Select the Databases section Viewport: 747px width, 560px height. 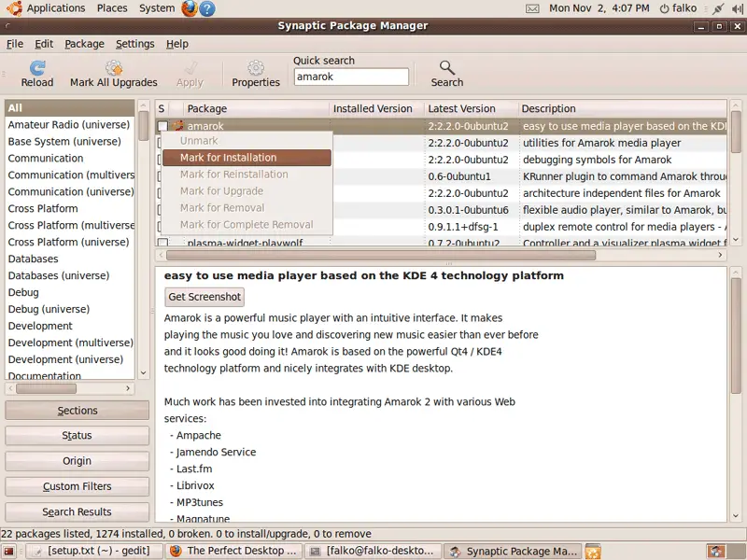point(69,259)
